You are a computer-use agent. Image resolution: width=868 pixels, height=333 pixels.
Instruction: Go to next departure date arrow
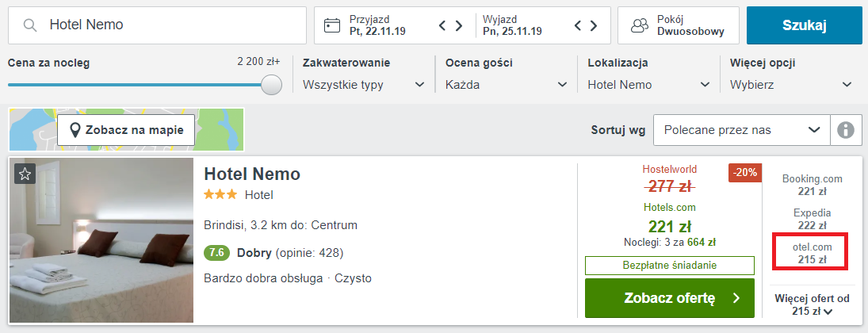click(593, 25)
